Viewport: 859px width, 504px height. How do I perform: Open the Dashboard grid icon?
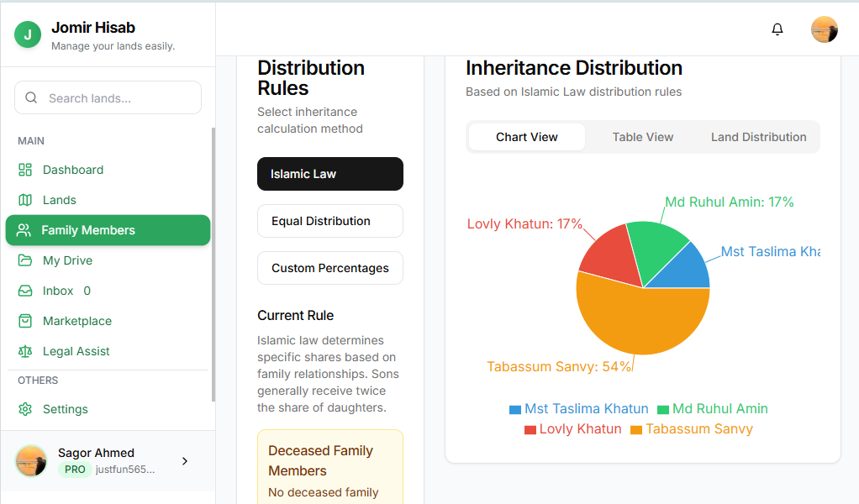[x=25, y=170]
